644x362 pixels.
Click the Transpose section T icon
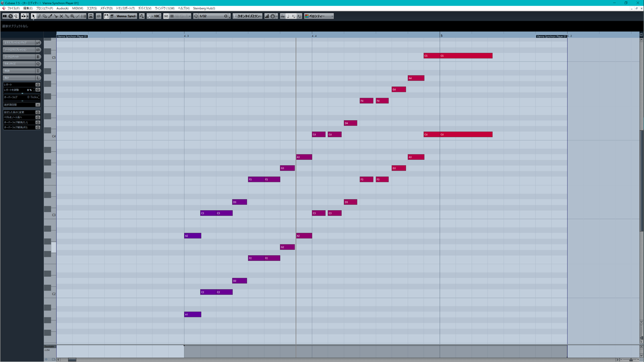pyautogui.click(x=38, y=70)
